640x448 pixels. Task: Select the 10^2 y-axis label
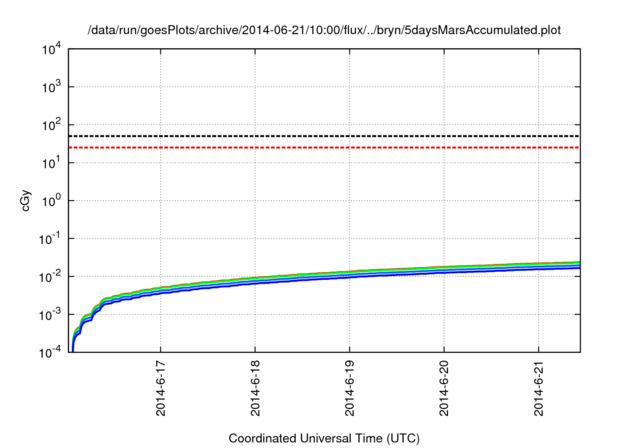tap(51, 125)
